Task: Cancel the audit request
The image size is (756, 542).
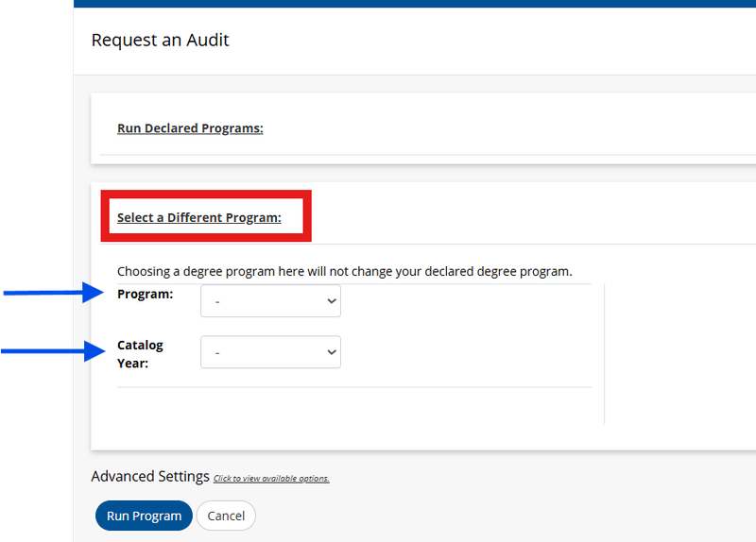Action: click(x=226, y=516)
